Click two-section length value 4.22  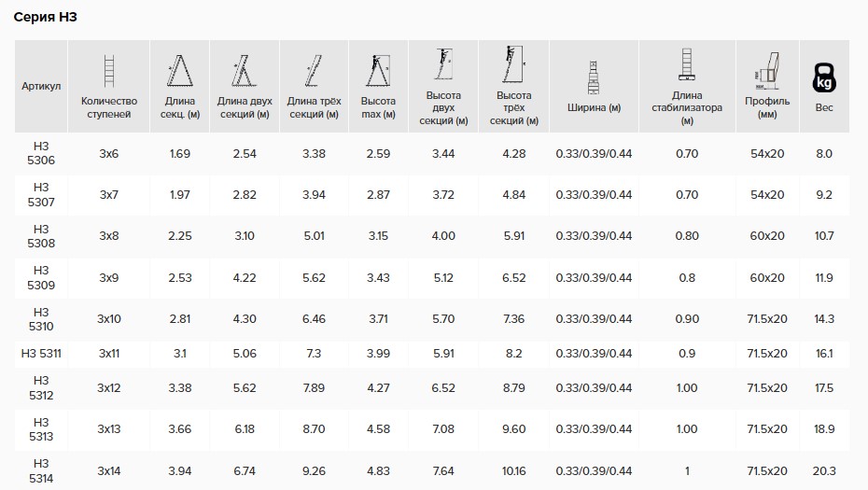[x=245, y=277]
